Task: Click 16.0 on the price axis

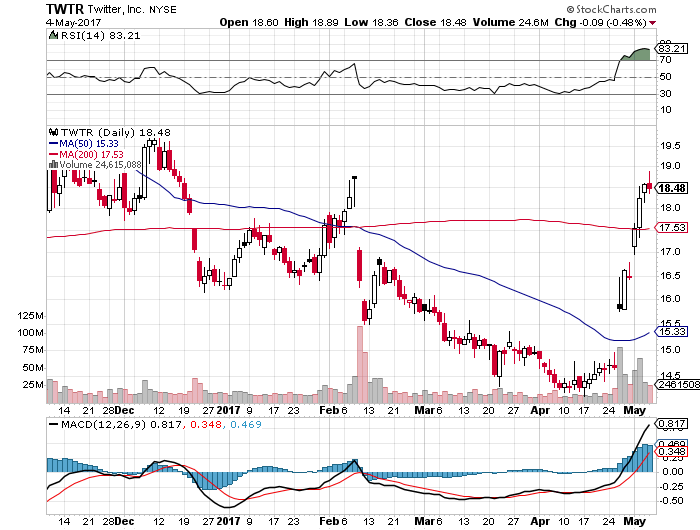Action: 670,299
